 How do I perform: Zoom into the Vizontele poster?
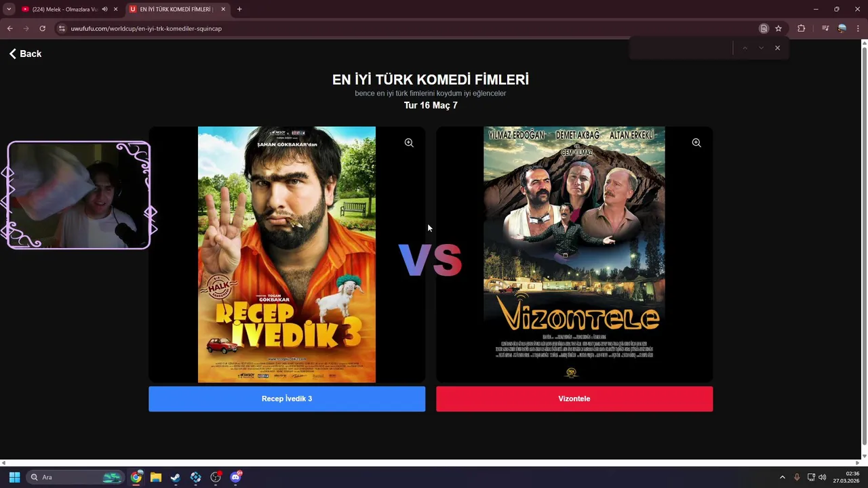[696, 143]
